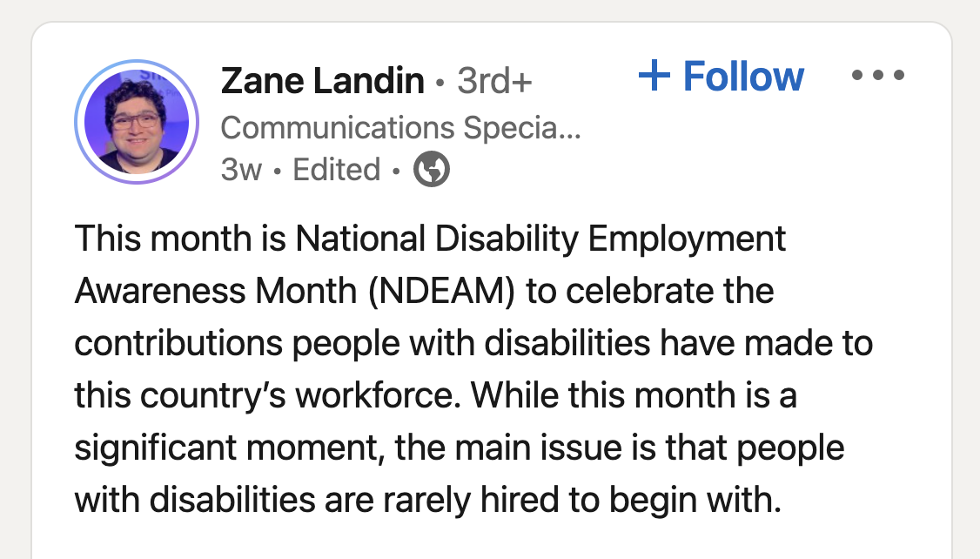Click the globe public visibility icon
The image size is (980, 559).
pos(431,170)
